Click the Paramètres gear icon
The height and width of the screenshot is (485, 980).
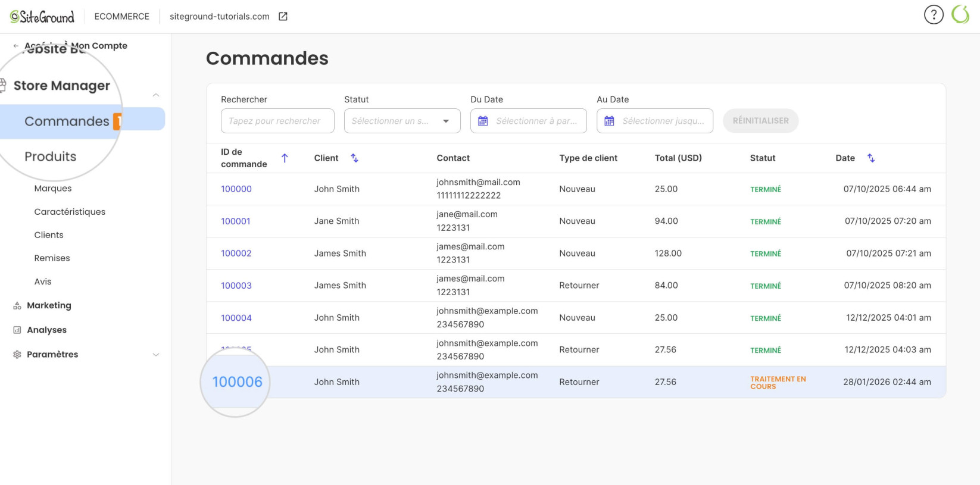coord(17,355)
